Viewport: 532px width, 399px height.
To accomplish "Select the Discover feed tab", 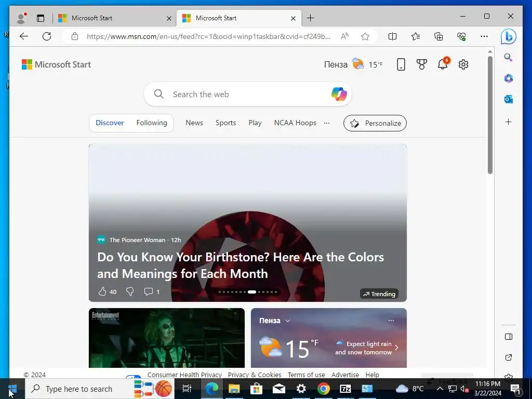I will (x=110, y=123).
